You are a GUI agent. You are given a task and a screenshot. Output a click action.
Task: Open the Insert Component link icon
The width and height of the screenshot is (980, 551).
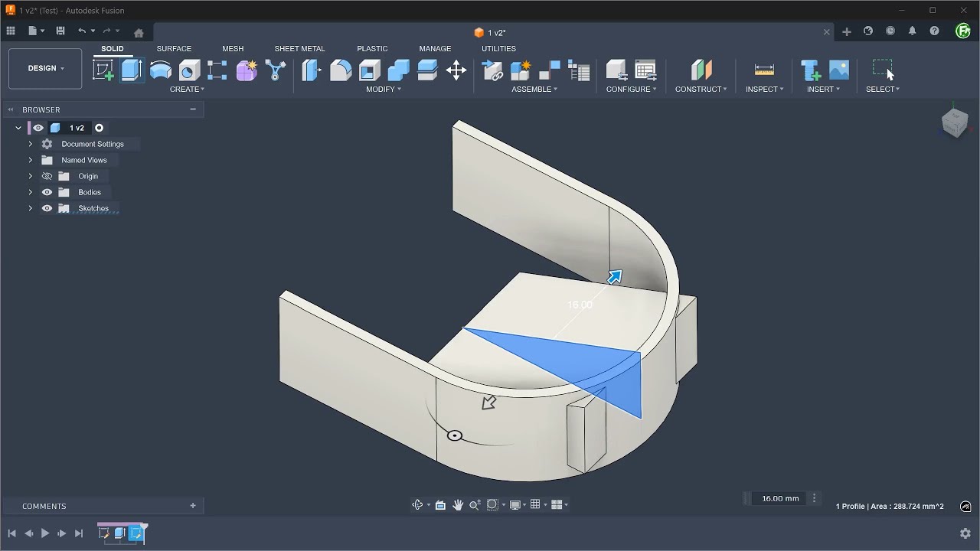(x=492, y=70)
